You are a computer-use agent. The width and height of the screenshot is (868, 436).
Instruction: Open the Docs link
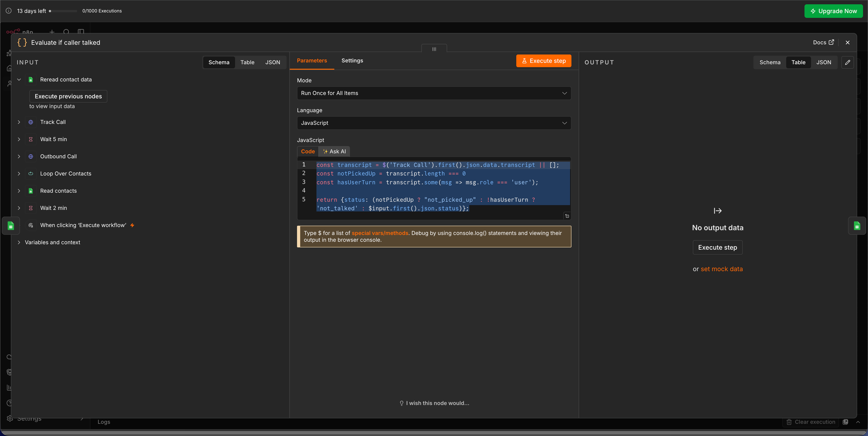tap(823, 43)
